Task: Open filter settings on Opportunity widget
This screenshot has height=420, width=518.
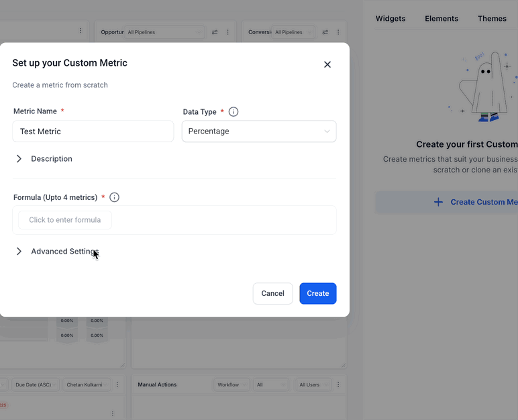Action: pos(215,32)
